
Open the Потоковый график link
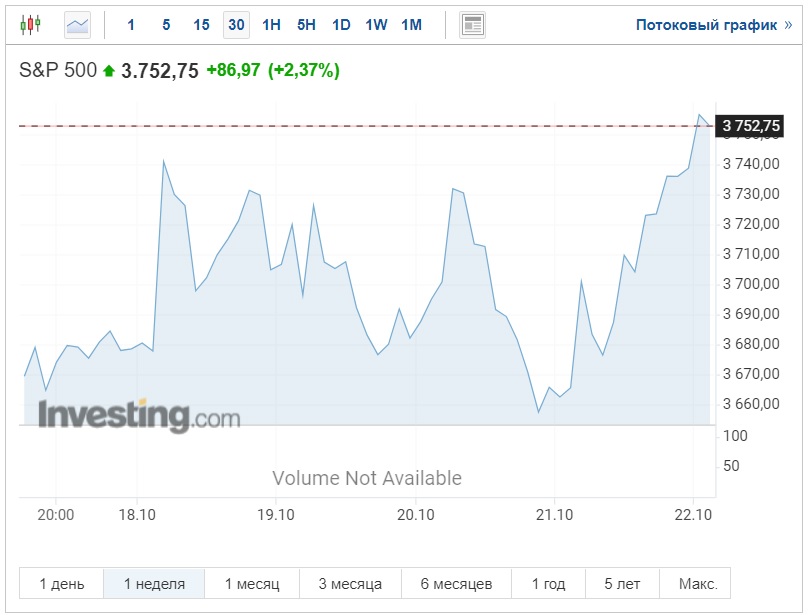pos(714,25)
